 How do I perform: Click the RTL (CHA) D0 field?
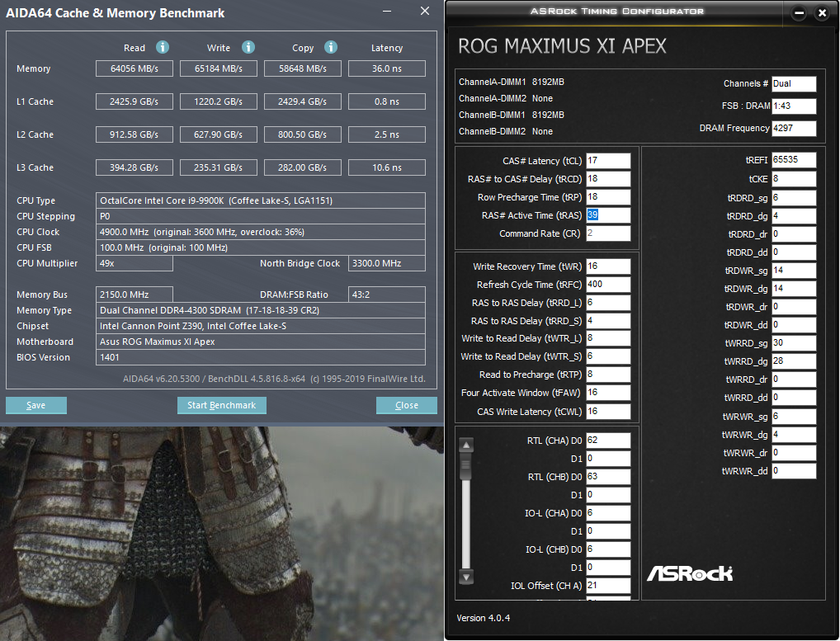click(x=609, y=441)
